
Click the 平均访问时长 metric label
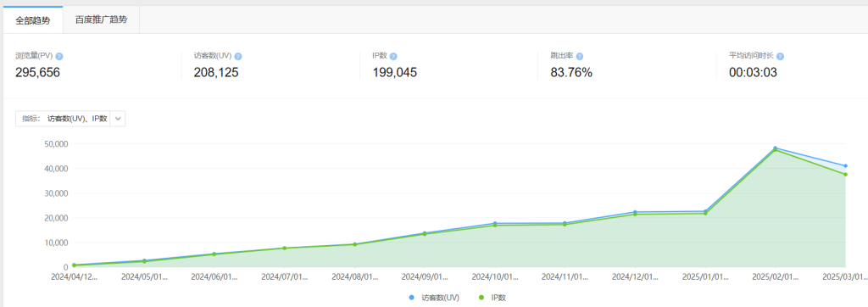point(751,57)
